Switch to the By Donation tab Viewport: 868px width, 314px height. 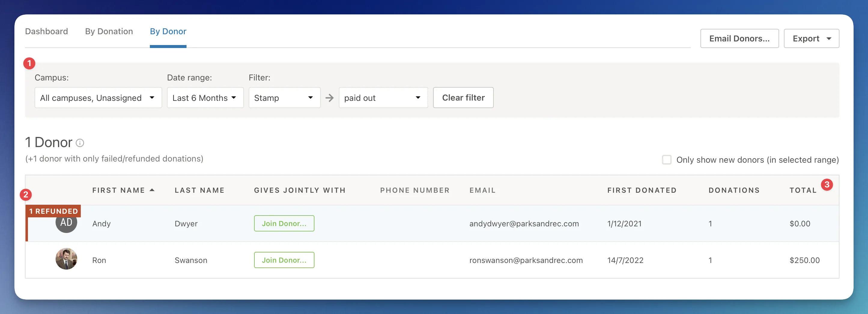(109, 31)
